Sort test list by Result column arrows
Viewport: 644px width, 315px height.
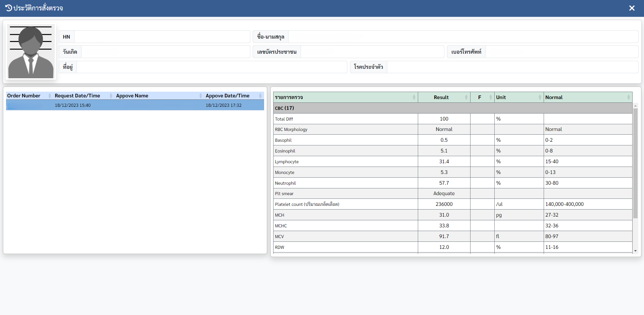pos(466,97)
